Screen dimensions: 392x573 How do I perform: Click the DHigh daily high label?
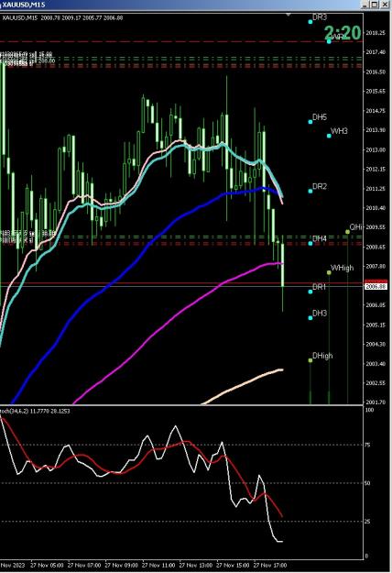(x=322, y=356)
